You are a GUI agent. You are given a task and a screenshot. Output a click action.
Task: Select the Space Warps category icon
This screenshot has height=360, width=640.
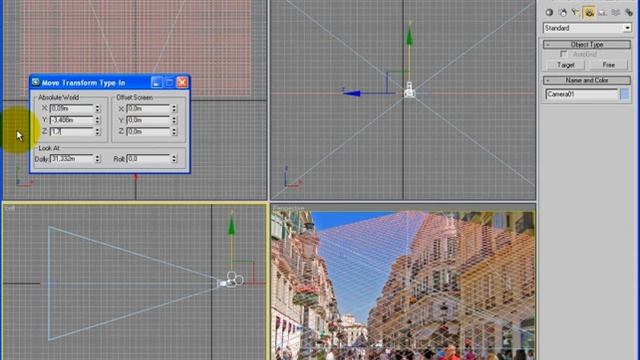(616, 13)
